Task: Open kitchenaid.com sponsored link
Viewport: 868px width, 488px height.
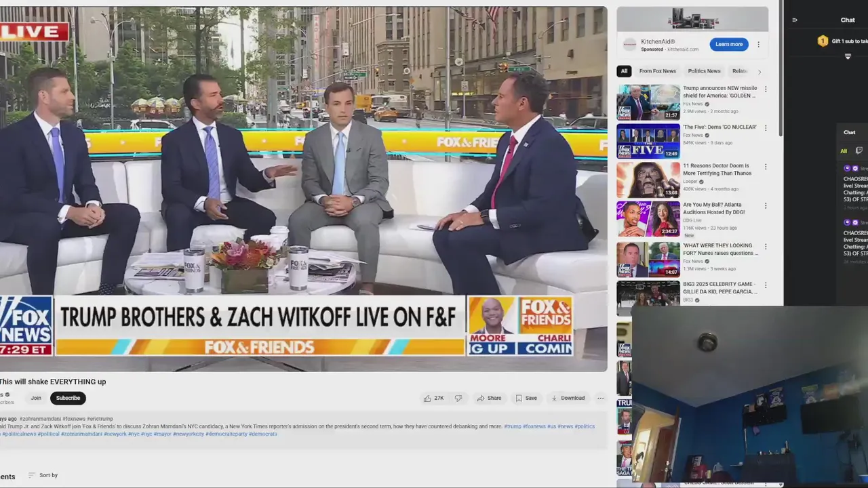Action: coord(683,49)
